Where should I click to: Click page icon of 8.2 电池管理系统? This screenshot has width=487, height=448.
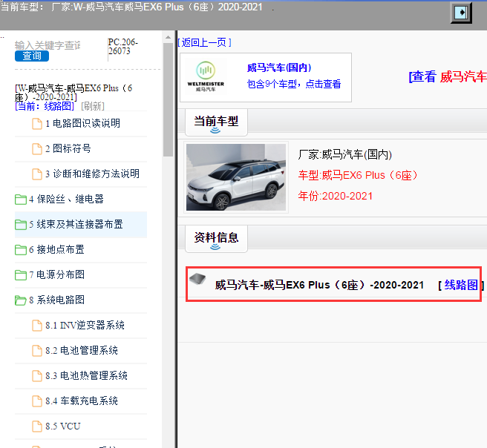37,351
